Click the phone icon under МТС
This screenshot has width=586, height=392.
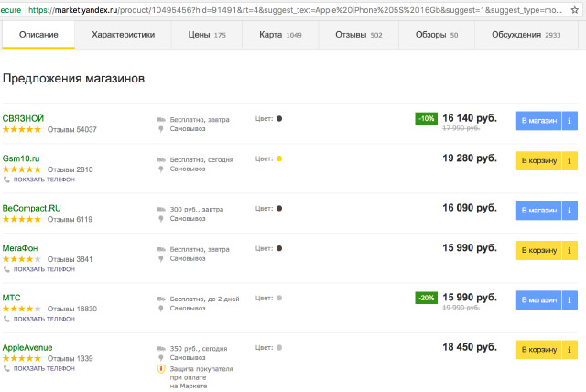coord(6,319)
